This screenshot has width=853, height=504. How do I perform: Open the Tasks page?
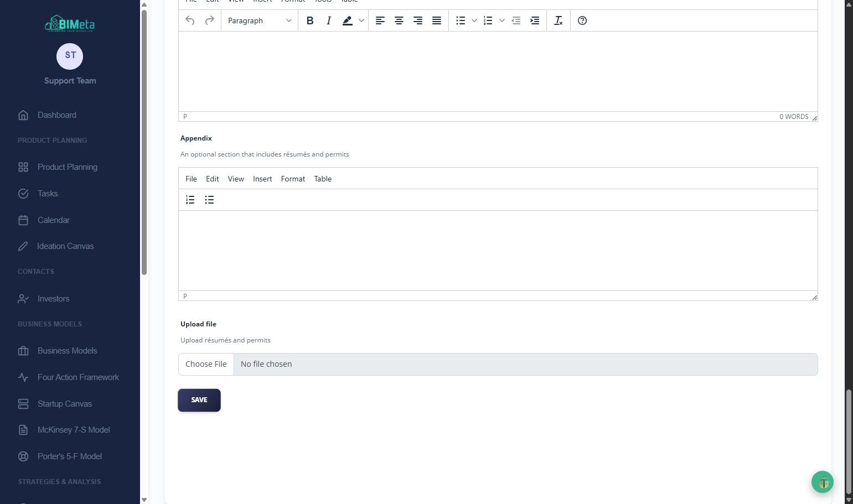coord(48,194)
